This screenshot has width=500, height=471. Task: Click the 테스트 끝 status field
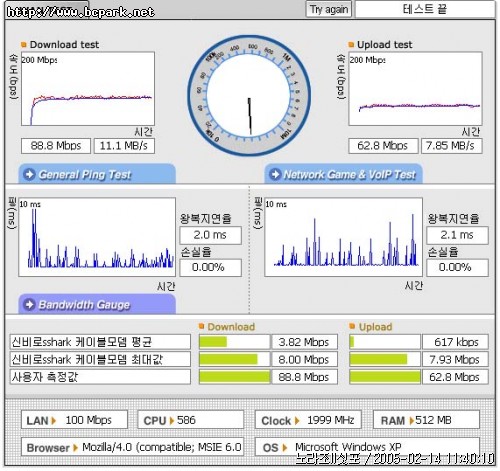click(x=425, y=9)
